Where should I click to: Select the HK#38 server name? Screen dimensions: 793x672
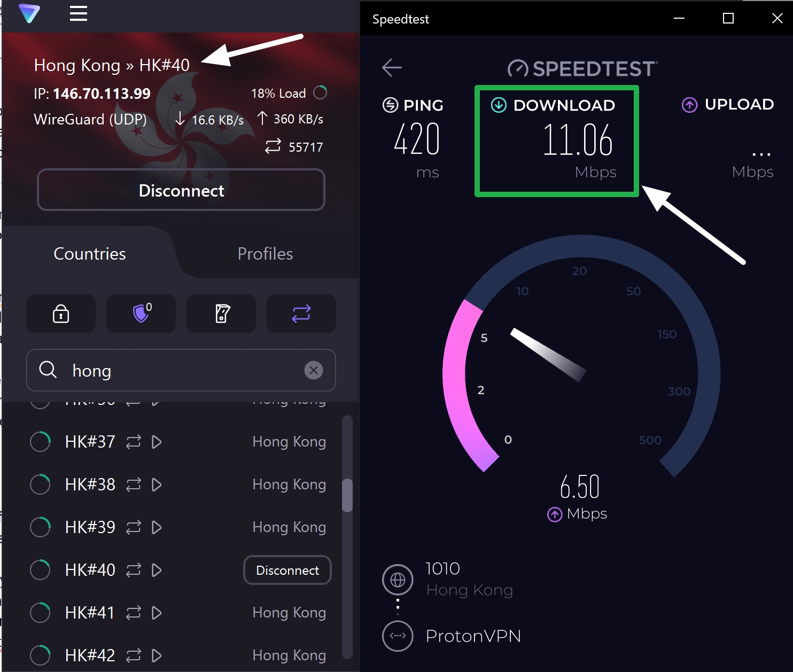(x=90, y=485)
